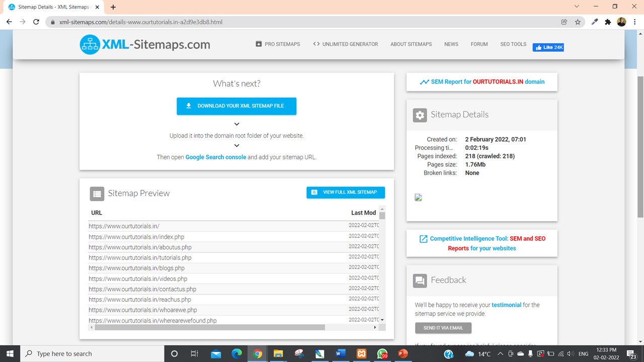Open the Chrome profile avatar
The image size is (644, 362).
[x=621, y=22]
